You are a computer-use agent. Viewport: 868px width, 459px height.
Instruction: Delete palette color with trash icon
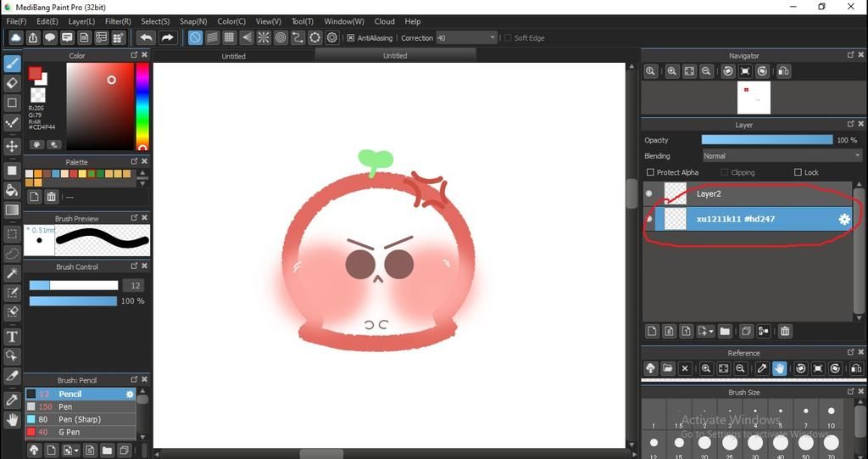tap(52, 197)
